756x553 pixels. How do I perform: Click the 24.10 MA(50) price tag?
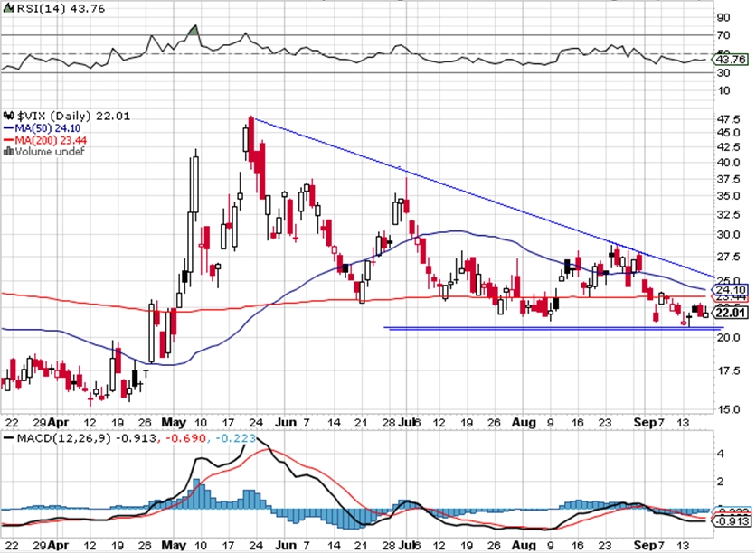click(730, 290)
